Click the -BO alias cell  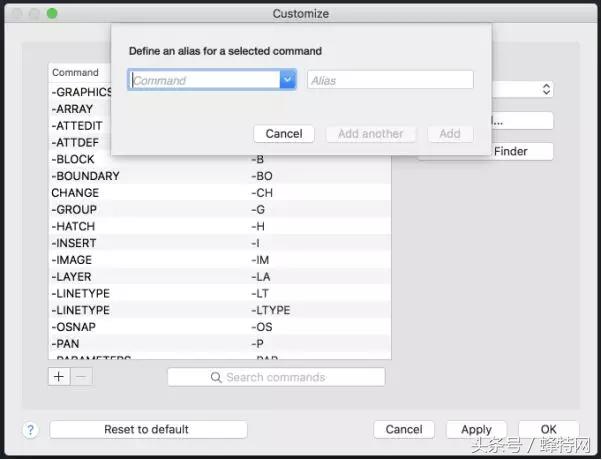tap(262, 176)
